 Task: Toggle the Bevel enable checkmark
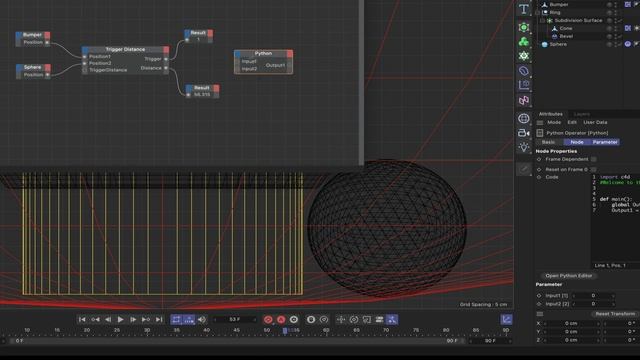(619, 36)
